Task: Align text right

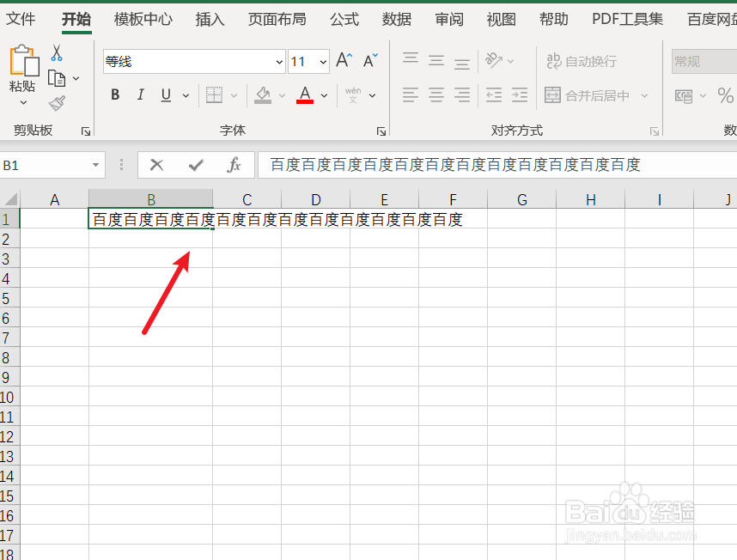Action: coord(462,95)
